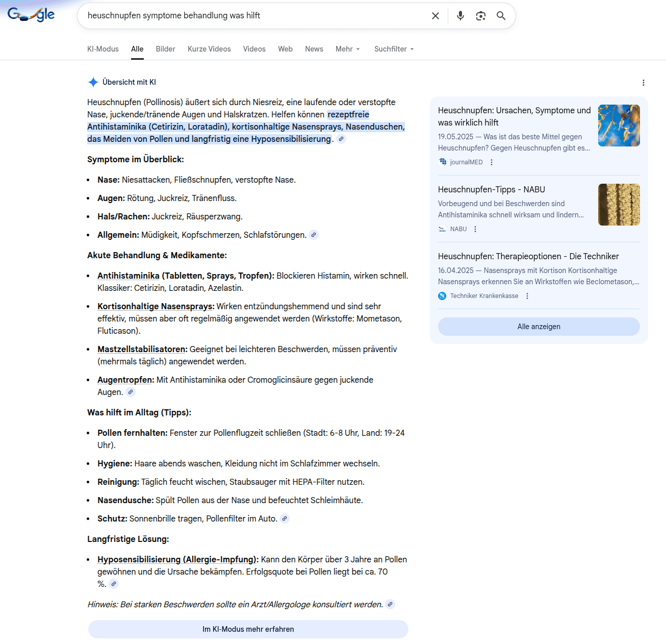
Task: Open the Suchfilter dropdown
Action: coord(393,49)
